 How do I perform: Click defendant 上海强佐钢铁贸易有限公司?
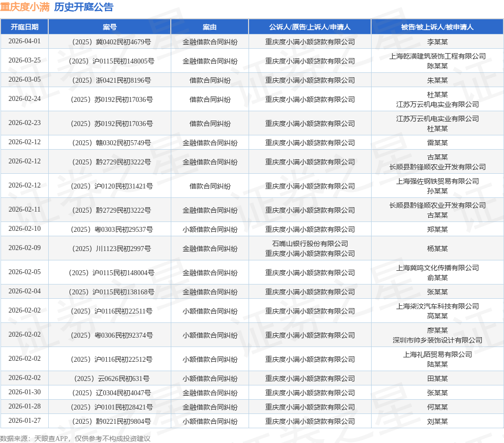(437, 181)
